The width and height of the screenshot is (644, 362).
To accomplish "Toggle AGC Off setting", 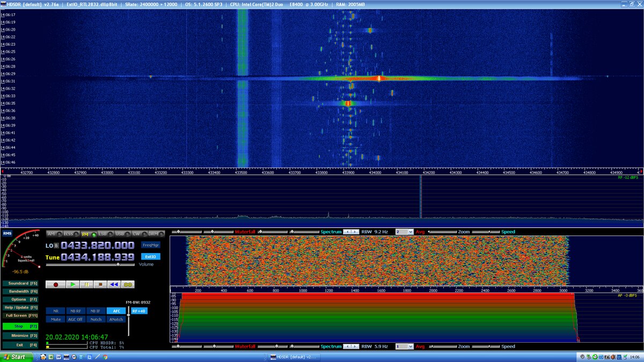I will [x=76, y=319].
